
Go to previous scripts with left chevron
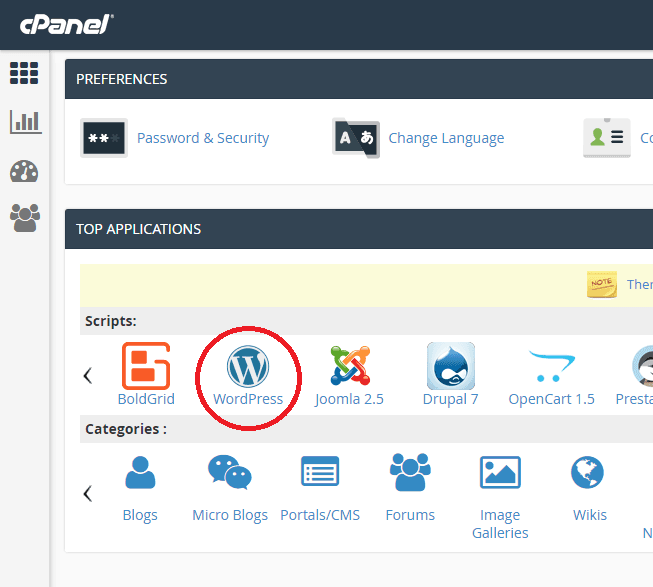tap(87, 375)
